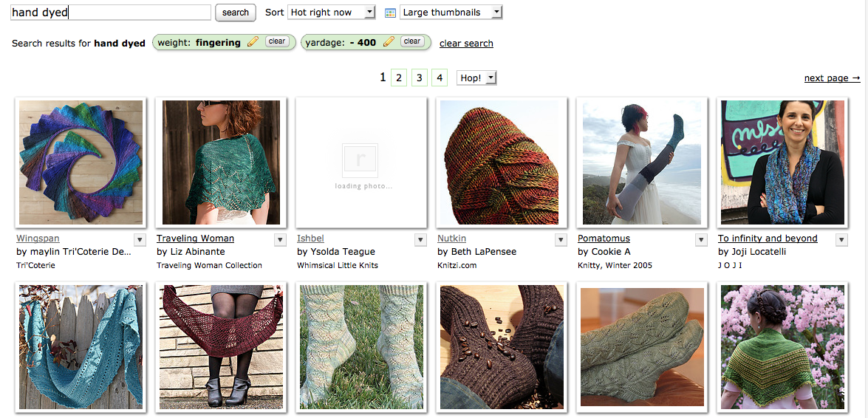
Task: Open the Pomatomus pattern title link
Action: click(604, 238)
